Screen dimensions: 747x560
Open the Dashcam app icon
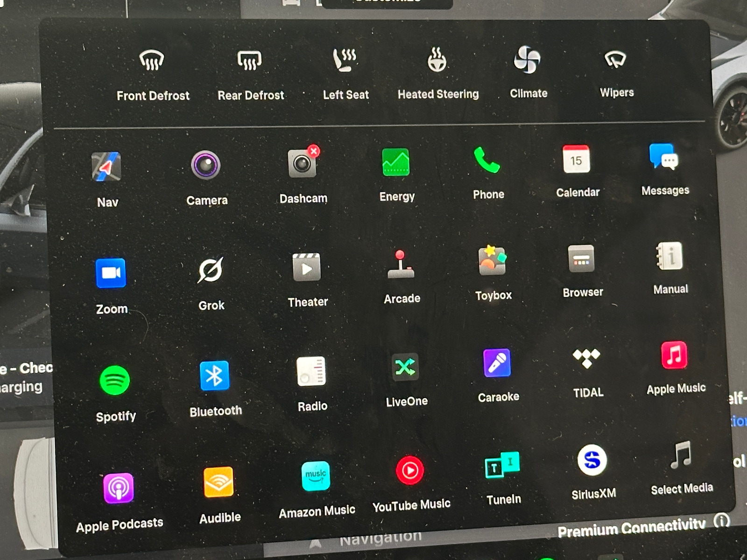pos(302,163)
